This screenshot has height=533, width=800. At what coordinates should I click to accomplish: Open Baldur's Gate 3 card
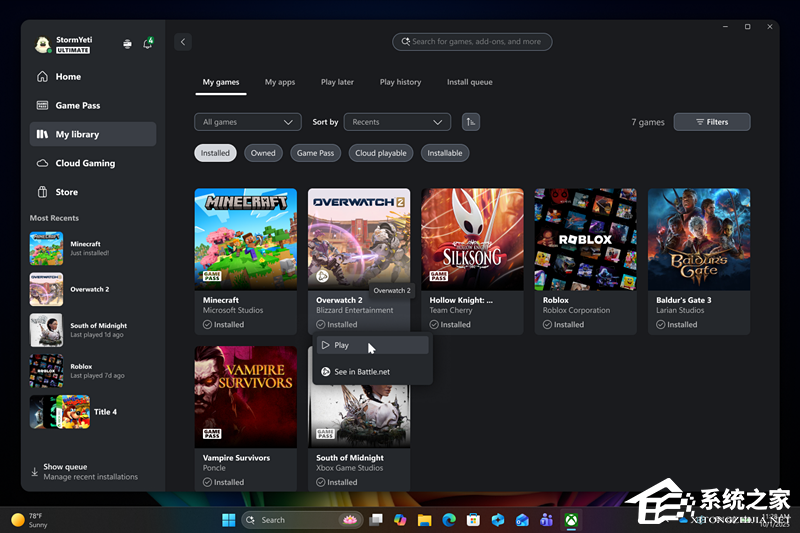(x=698, y=262)
